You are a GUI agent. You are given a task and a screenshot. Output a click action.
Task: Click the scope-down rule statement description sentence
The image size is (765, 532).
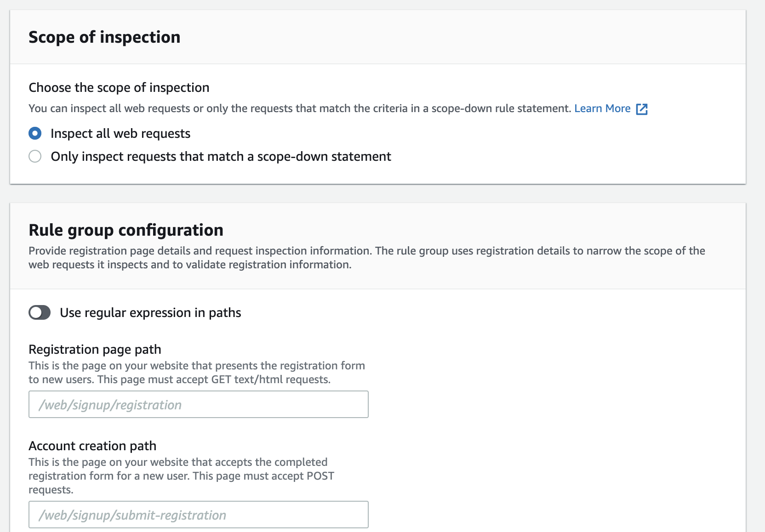click(x=301, y=108)
